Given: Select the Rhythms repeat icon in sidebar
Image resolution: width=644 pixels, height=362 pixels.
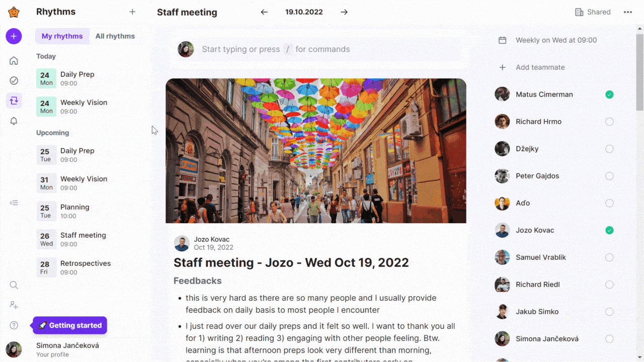Looking at the screenshot, I should 14,101.
